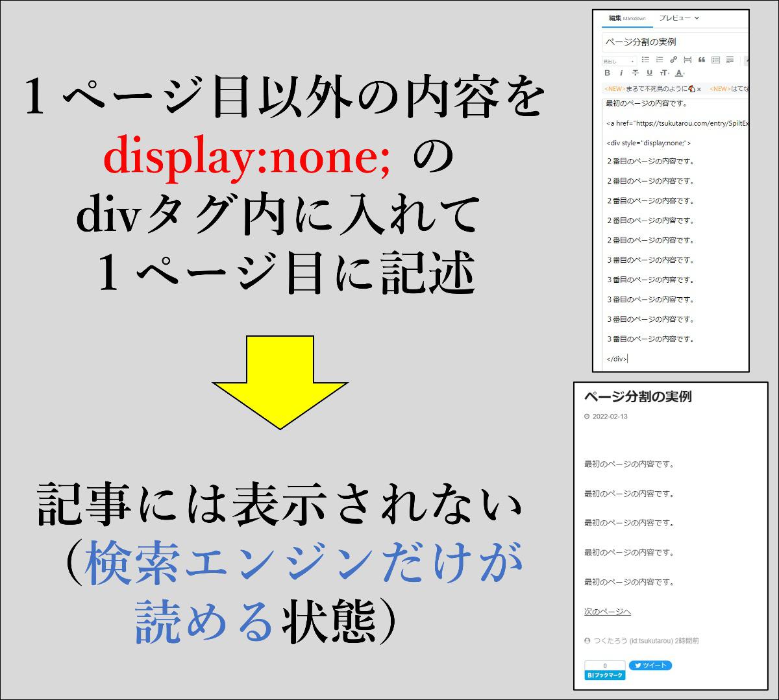Image resolution: width=779 pixels, height=700 pixels.
Task: Toggle bold formatting B icon
Action: click(x=607, y=73)
